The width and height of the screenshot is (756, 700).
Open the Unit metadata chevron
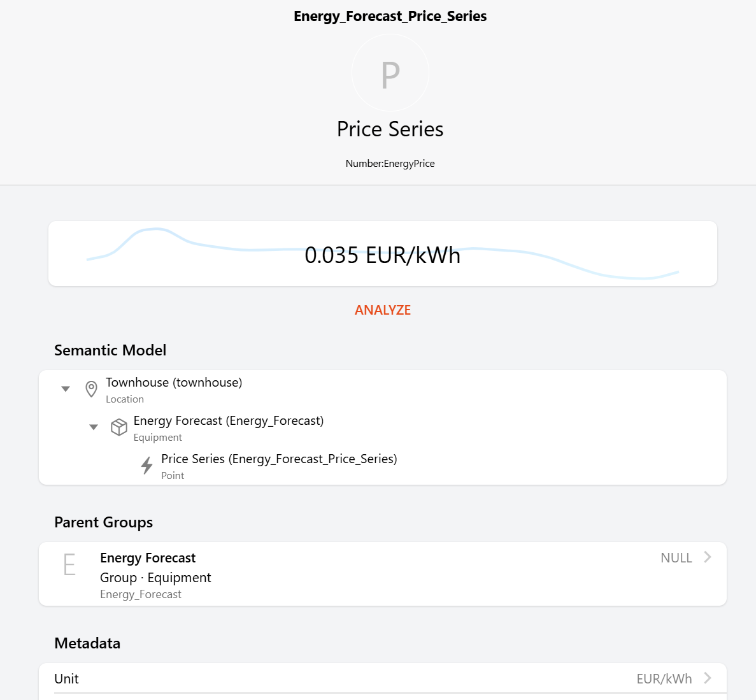(708, 678)
